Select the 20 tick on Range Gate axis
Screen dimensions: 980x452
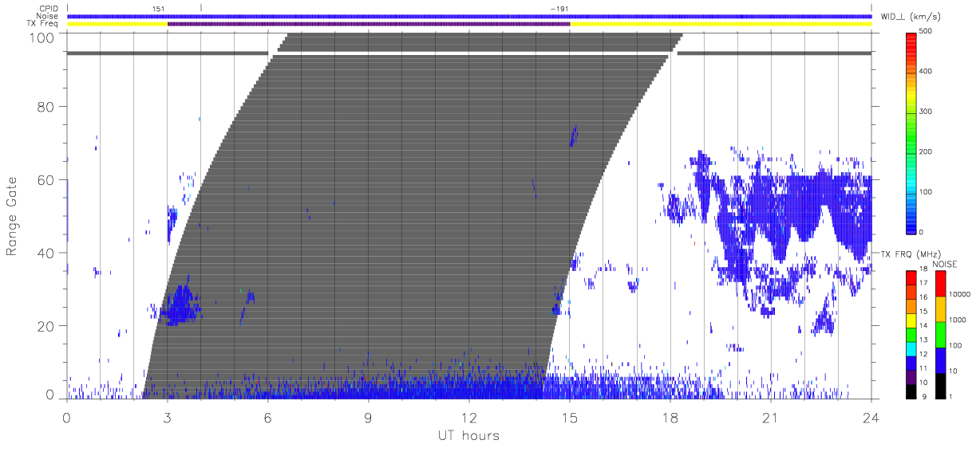tap(46, 326)
